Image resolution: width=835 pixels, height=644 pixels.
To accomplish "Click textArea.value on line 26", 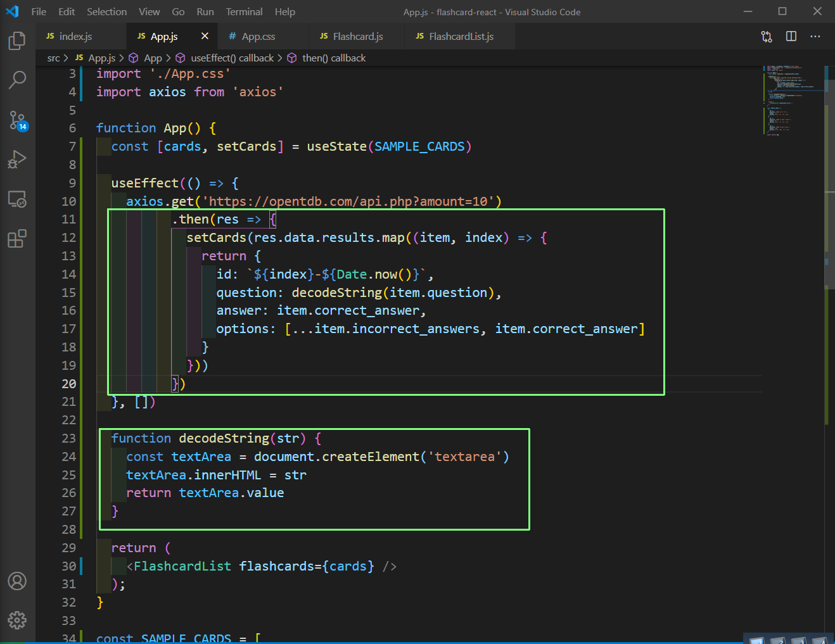I will click(231, 493).
